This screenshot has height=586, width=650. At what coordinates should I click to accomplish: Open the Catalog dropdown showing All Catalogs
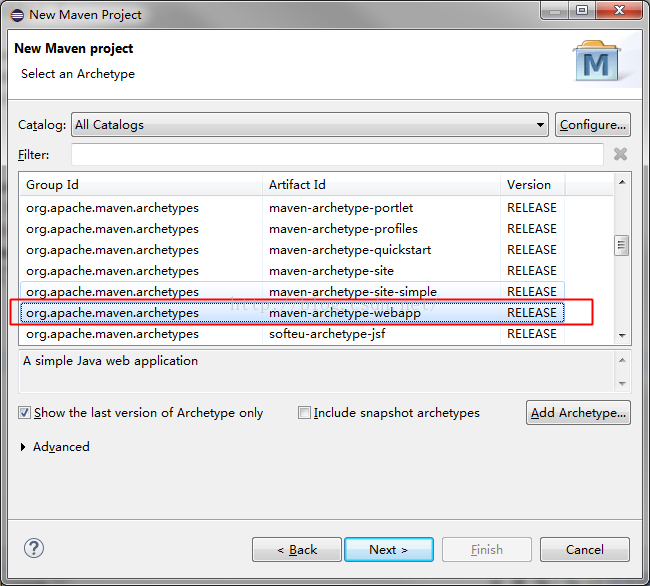(x=310, y=124)
